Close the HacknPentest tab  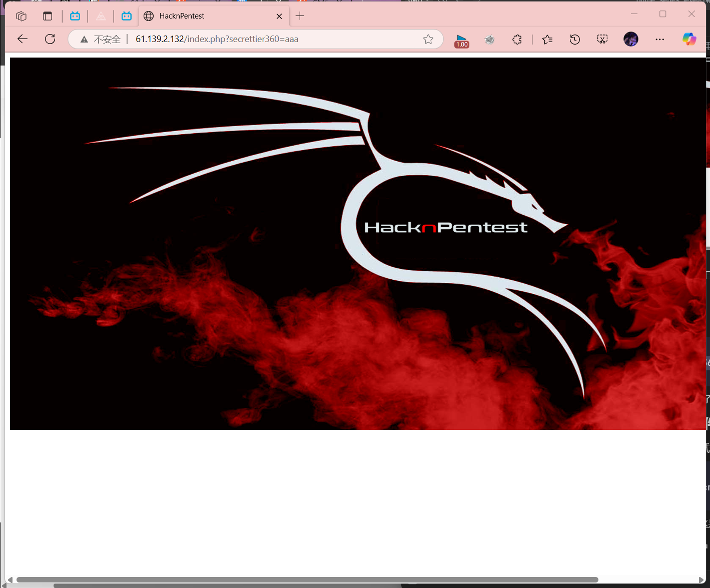(x=279, y=16)
